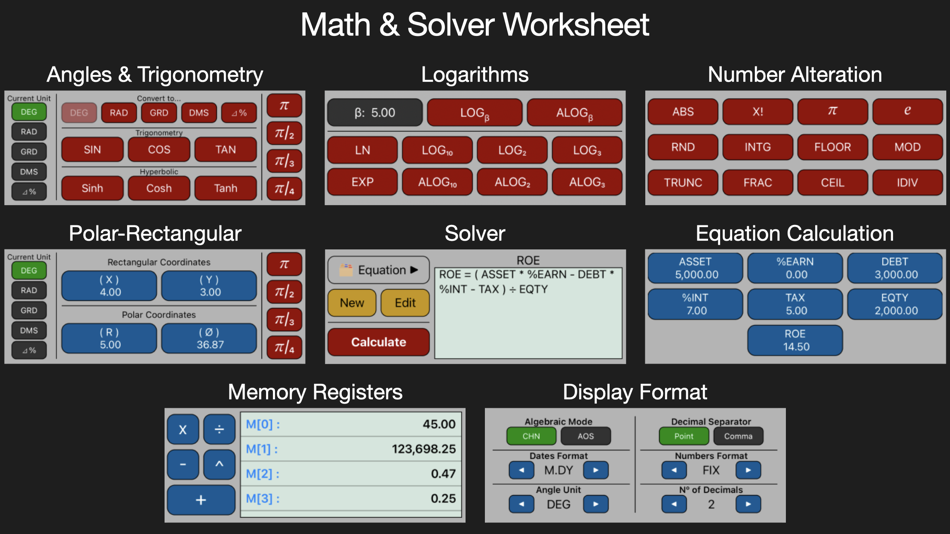The height and width of the screenshot is (534, 950).
Task: Select plus operator in Memory Registers
Action: pyautogui.click(x=201, y=500)
